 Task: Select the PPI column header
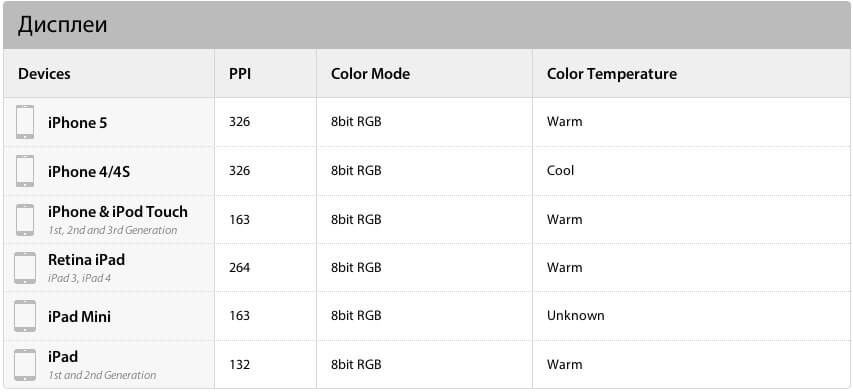click(x=240, y=73)
